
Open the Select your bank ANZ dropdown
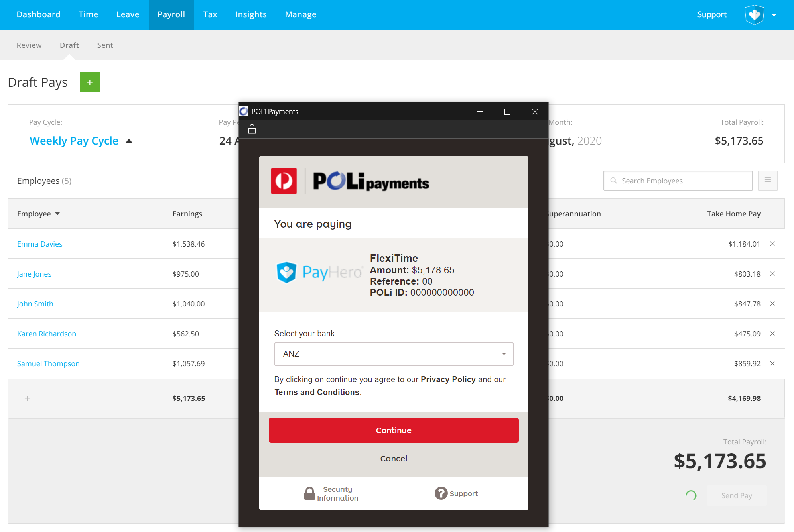tap(394, 354)
